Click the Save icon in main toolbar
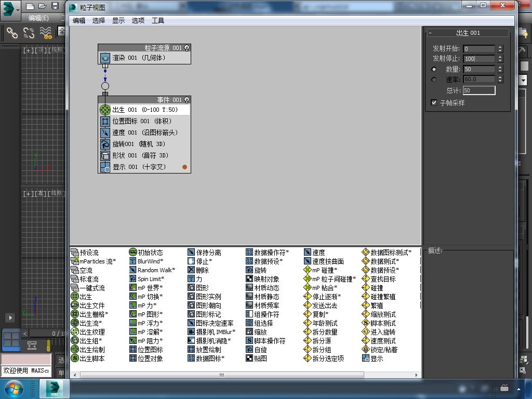The height and width of the screenshot is (399, 532). pos(55,5)
